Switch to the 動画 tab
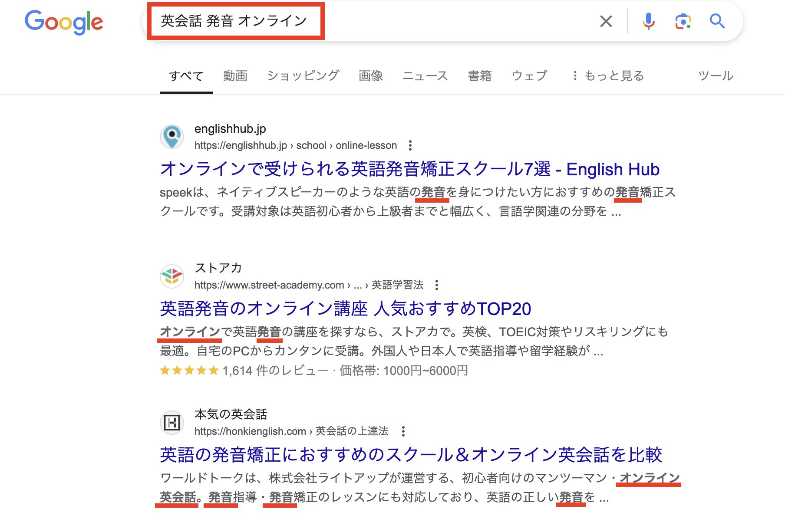 click(235, 76)
